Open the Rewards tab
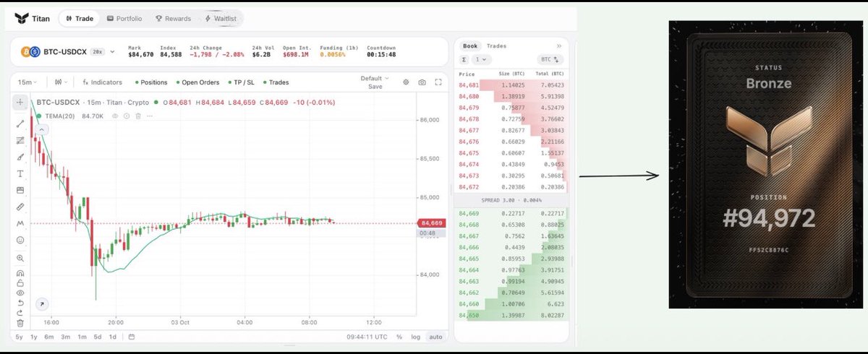This screenshot has height=354, width=868. [174, 18]
